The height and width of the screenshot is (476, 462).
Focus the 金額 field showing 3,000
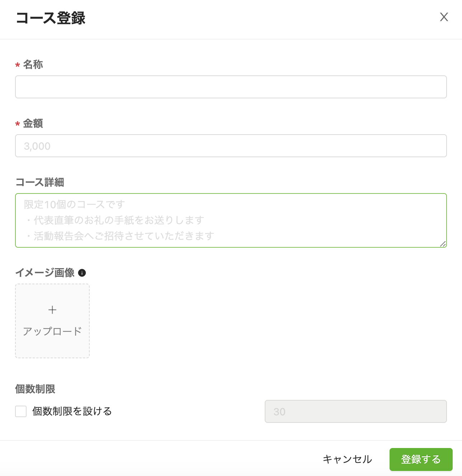231,146
